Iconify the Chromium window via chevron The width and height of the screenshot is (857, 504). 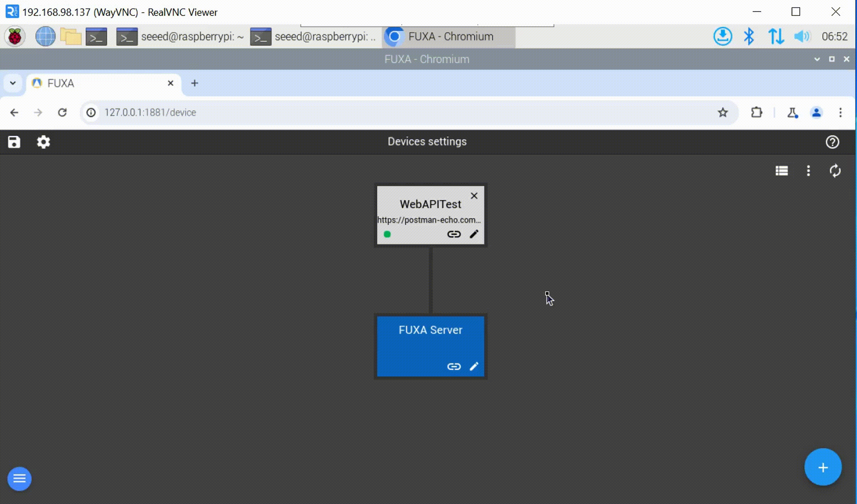(817, 59)
